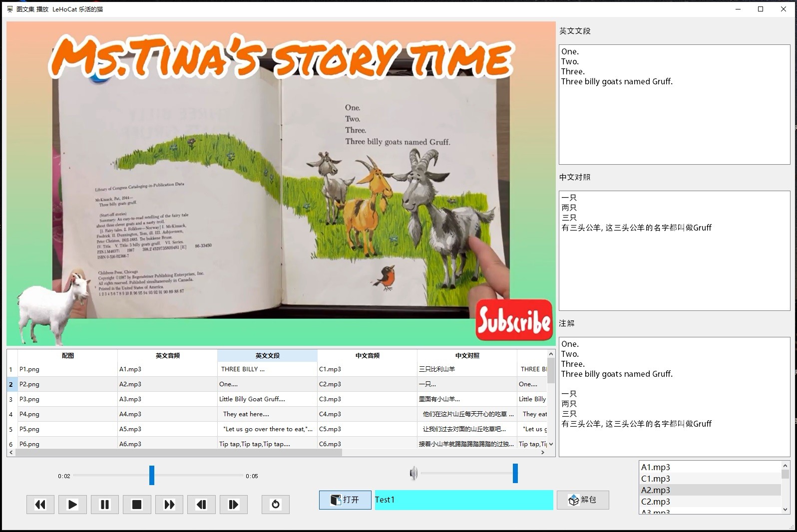This screenshot has width=797, height=532.
Task: Select C2.mp3 in the file list
Action: pyautogui.click(x=710, y=502)
